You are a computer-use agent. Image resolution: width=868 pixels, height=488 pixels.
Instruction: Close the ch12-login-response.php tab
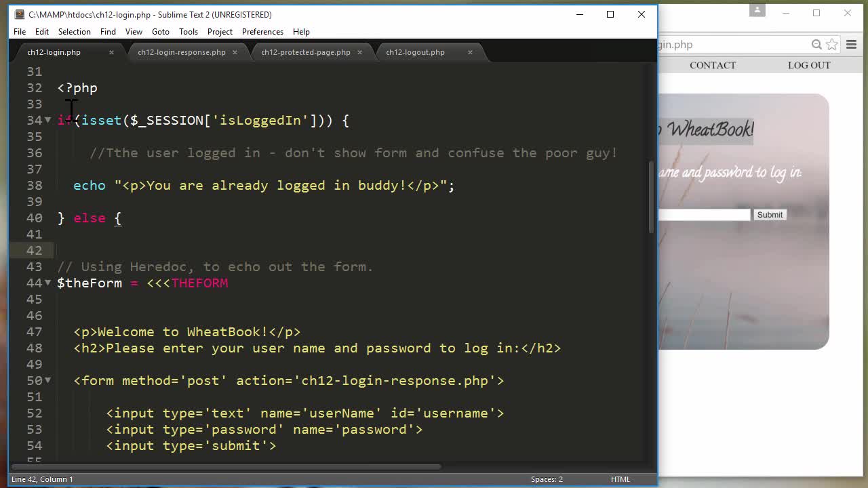[235, 52]
